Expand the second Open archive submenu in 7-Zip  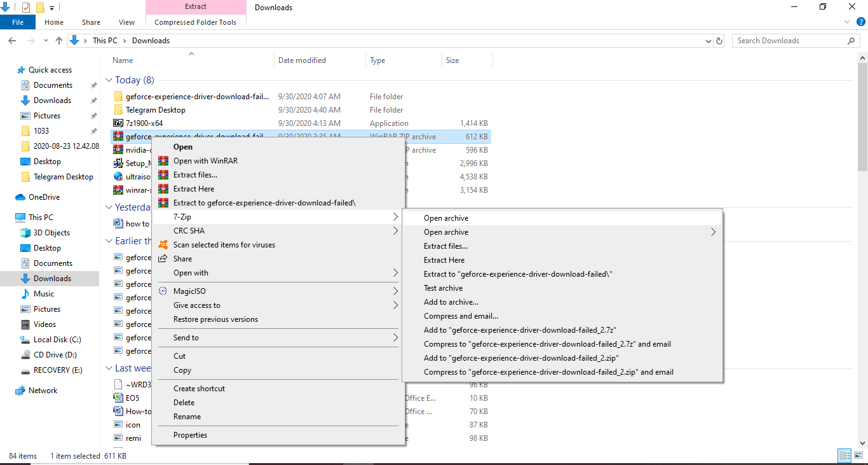pyautogui.click(x=713, y=232)
